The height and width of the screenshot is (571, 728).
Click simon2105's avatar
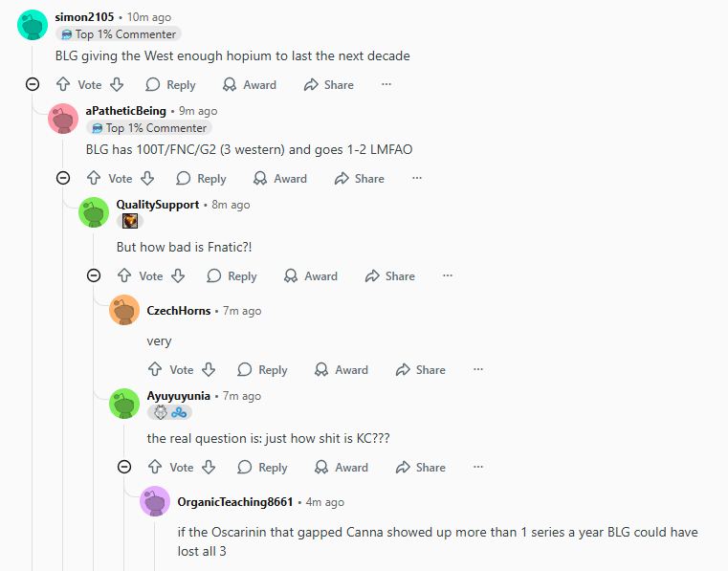[33, 24]
